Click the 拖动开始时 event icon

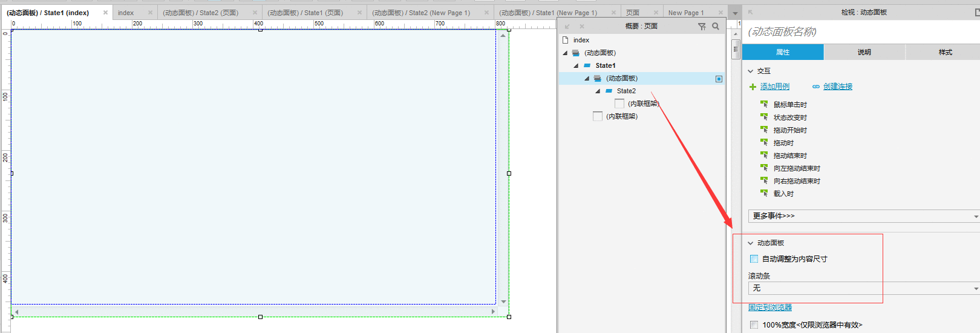pos(764,130)
